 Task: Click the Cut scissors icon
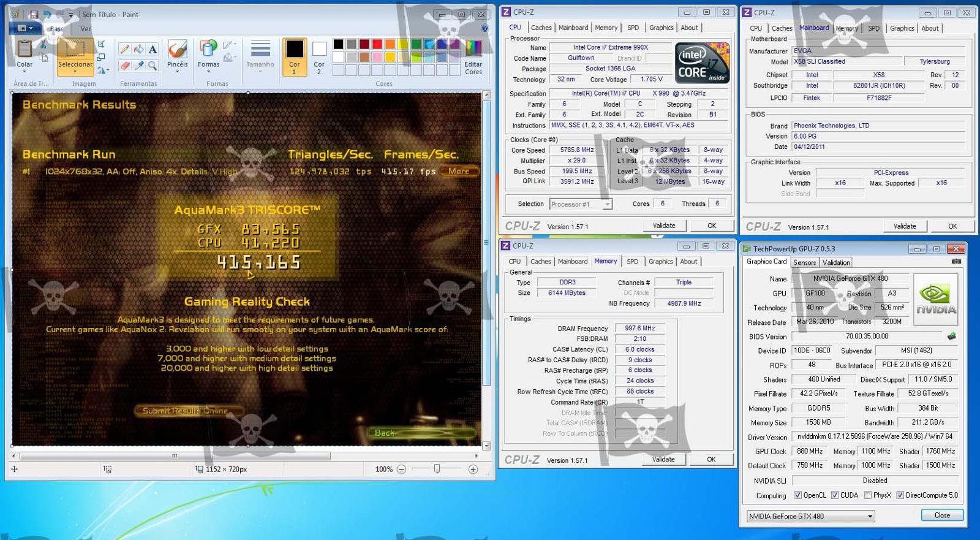tap(43, 45)
